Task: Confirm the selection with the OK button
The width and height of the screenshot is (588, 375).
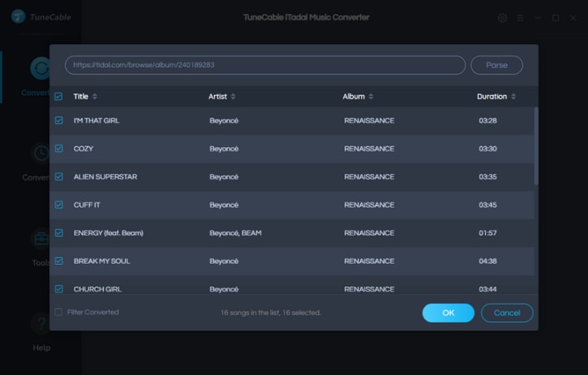Action: point(448,313)
